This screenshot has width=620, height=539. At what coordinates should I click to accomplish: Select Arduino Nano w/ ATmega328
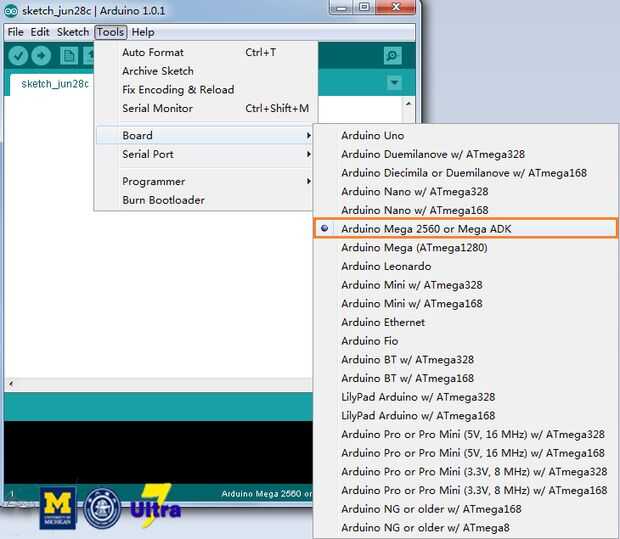coord(466,192)
